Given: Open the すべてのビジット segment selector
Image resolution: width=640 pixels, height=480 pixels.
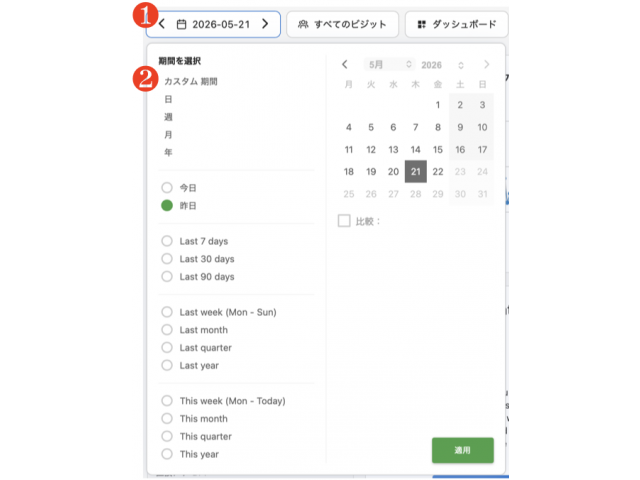Looking at the screenshot, I should 342,24.
